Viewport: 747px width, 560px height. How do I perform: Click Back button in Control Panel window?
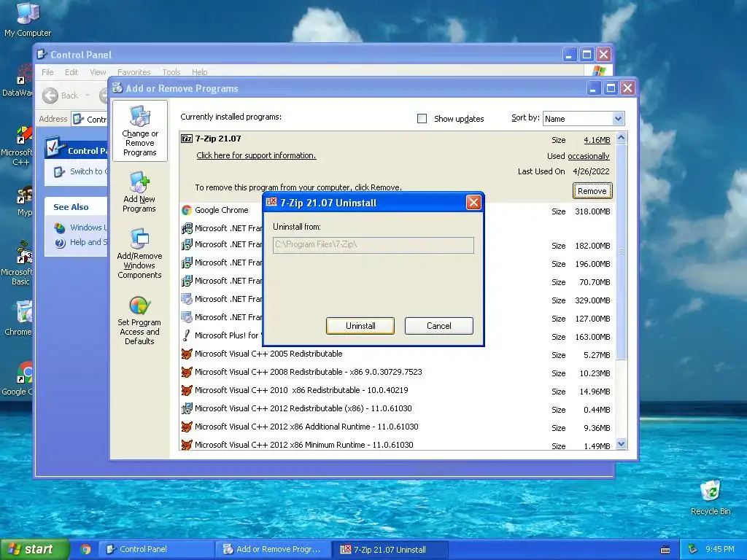(x=61, y=96)
